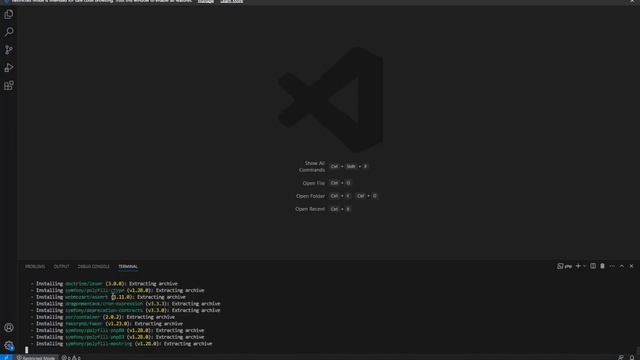Screen dimensions: 640x360
Task: Open the launch profile dropdown arrow
Action: pyautogui.click(x=584, y=266)
